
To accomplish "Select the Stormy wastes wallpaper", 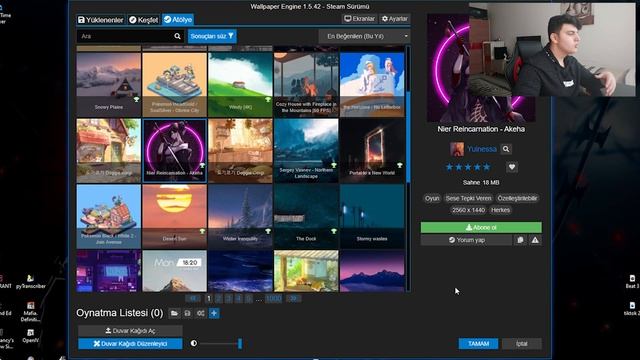I will tap(372, 216).
